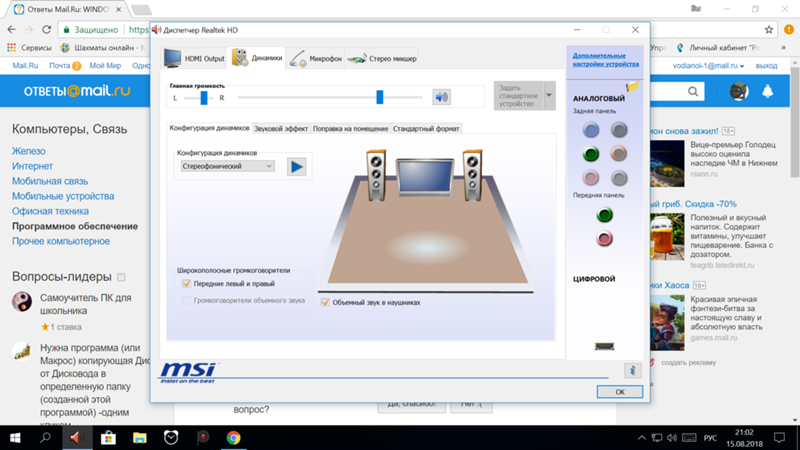Viewport: 800px width, 450px height.
Task: Open the Звуковой эффект sub-tab
Action: click(281, 129)
